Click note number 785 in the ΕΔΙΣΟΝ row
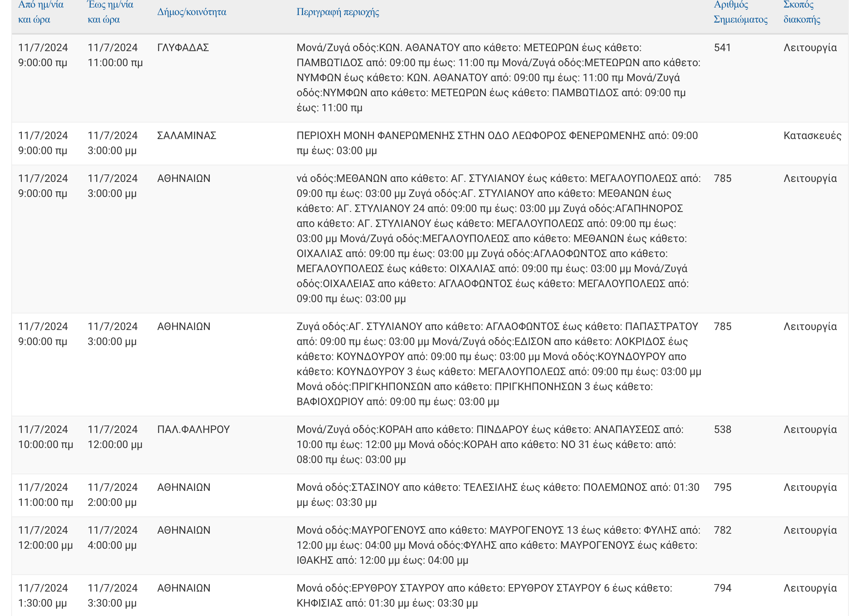 pos(722,327)
